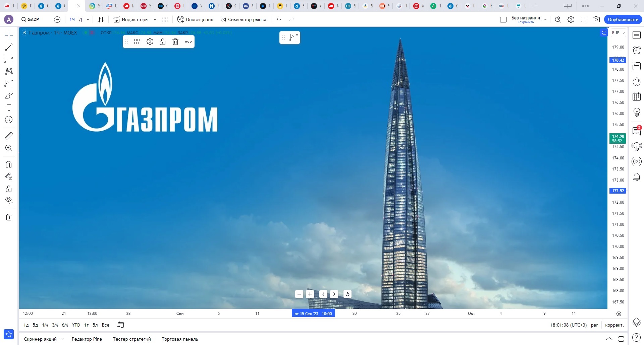Toggle magnet mode for drawings
The image size is (644, 345).
(x=9, y=164)
